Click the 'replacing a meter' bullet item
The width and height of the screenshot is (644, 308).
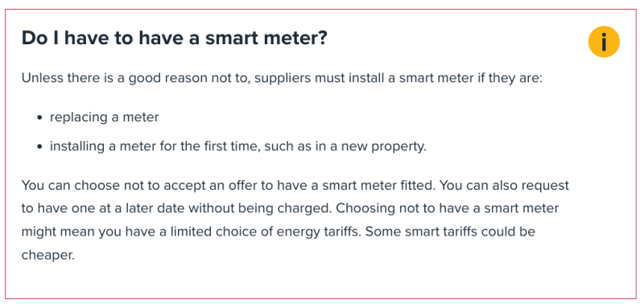click(105, 117)
